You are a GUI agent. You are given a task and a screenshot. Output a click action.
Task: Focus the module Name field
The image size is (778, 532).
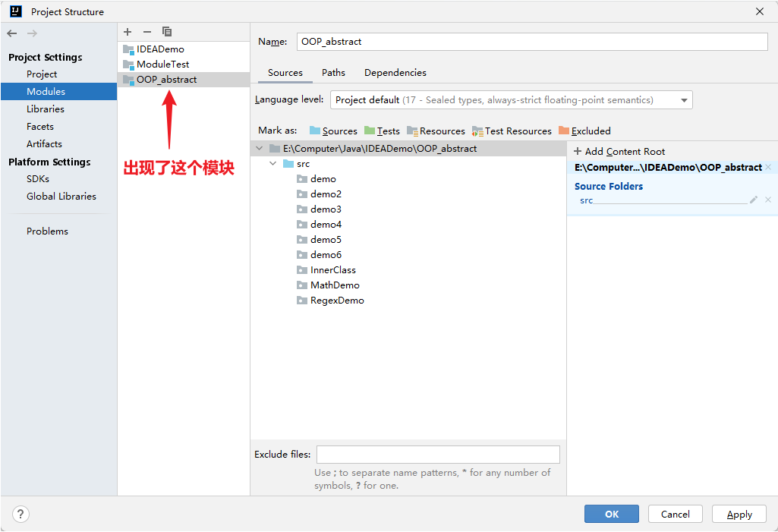(x=532, y=42)
